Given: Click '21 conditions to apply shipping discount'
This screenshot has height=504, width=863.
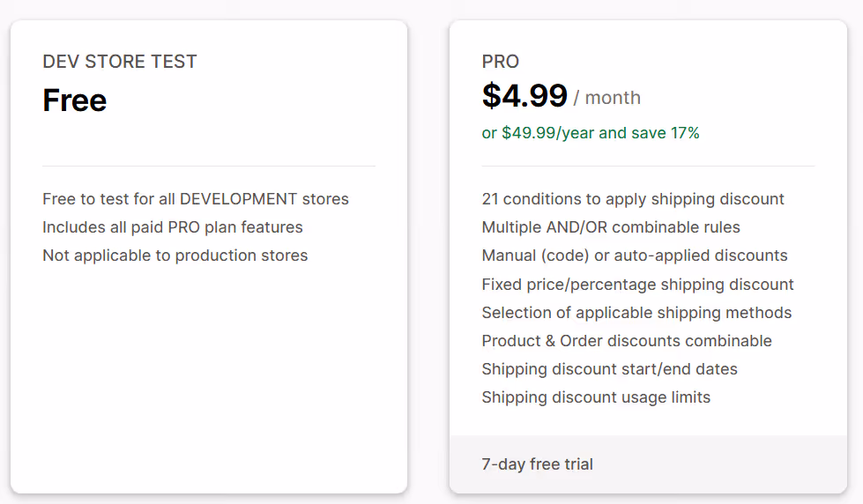Looking at the screenshot, I should point(633,198).
